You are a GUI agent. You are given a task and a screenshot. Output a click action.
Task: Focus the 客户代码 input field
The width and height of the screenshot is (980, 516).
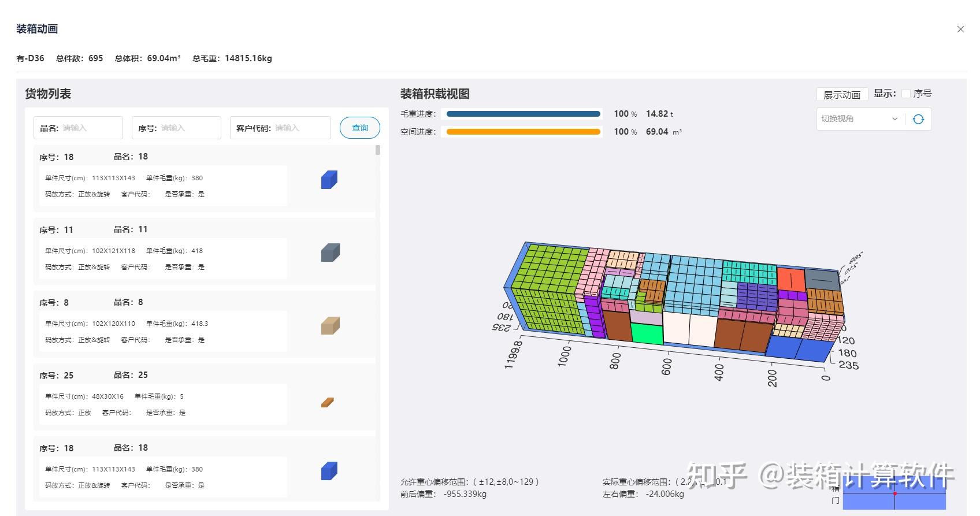[x=280, y=128]
